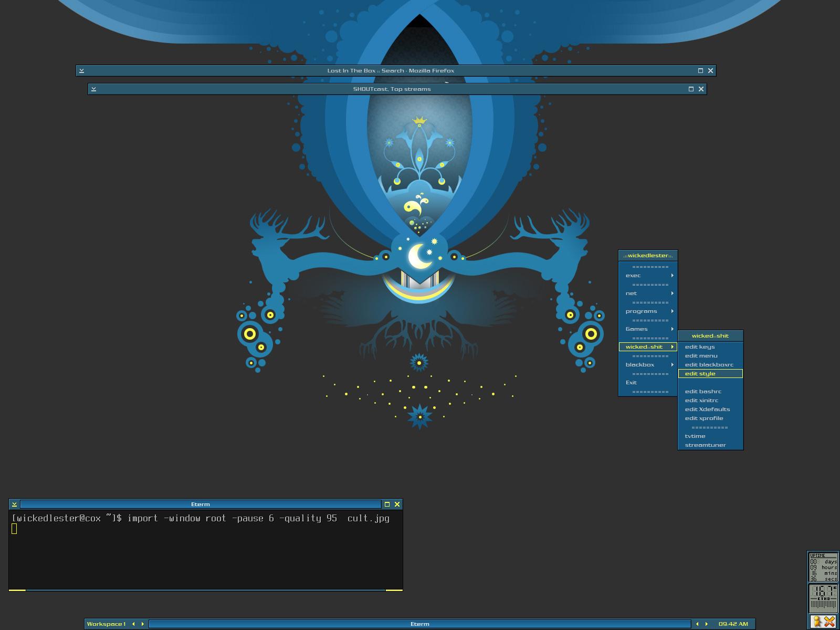Click the net submenu arrow
This screenshot has width=840, height=630.
coord(672,293)
